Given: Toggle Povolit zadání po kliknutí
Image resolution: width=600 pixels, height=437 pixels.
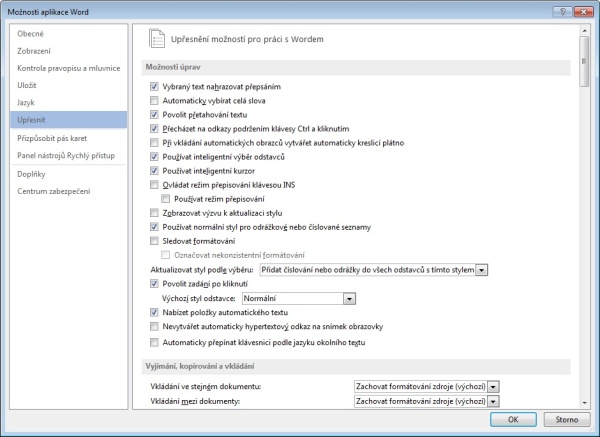Looking at the screenshot, I should click(154, 284).
